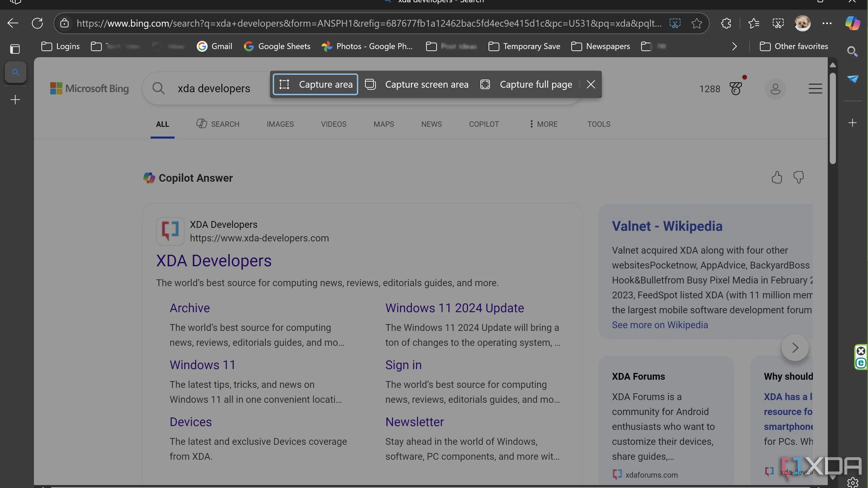Close the screenshot capture toolbar
Image resolution: width=868 pixels, height=488 pixels.
591,85
